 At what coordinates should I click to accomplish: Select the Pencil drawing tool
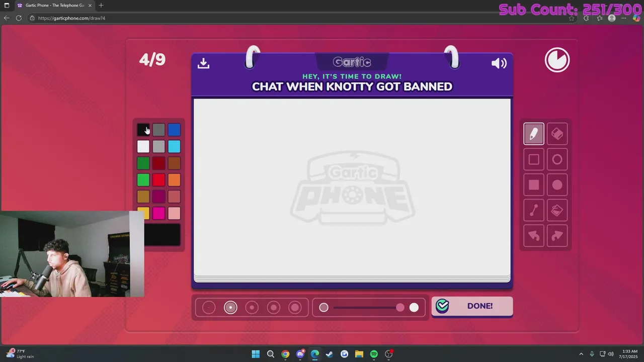[x=534, y=134]
